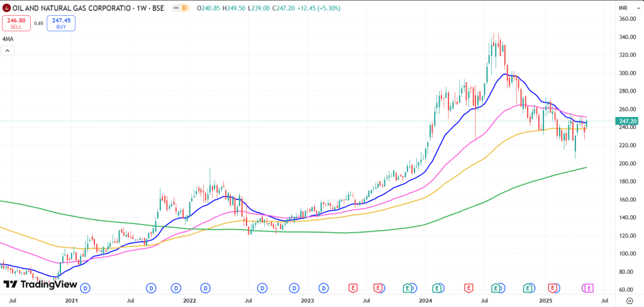Open the purple upcoming earnings marker

(x=589, y=288)
